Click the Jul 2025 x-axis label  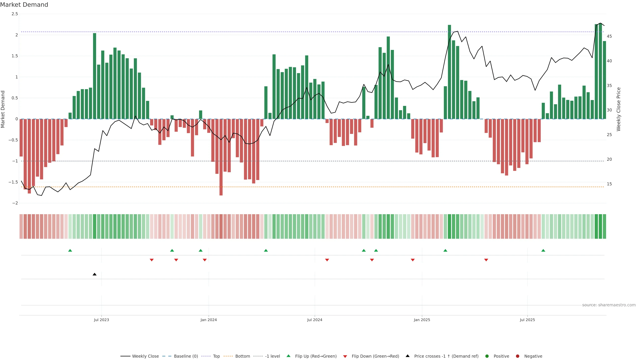click(527, 320)
